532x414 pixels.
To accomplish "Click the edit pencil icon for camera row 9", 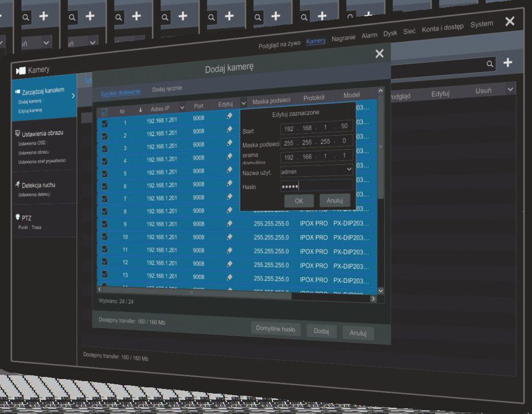I will click(x=229, y=223).
